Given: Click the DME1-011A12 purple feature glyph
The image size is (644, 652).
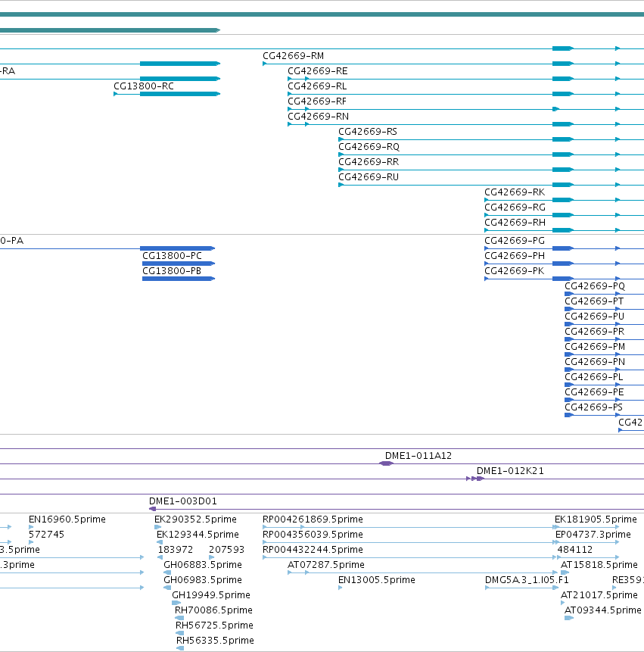Looking at the screenshot, I should (x=387, y=463).
